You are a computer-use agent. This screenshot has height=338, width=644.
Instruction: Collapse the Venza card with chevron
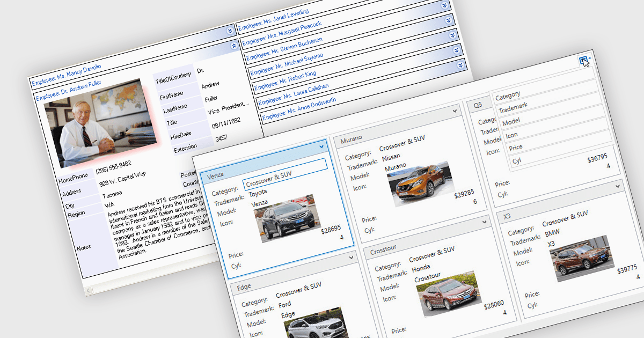point(322,146)
